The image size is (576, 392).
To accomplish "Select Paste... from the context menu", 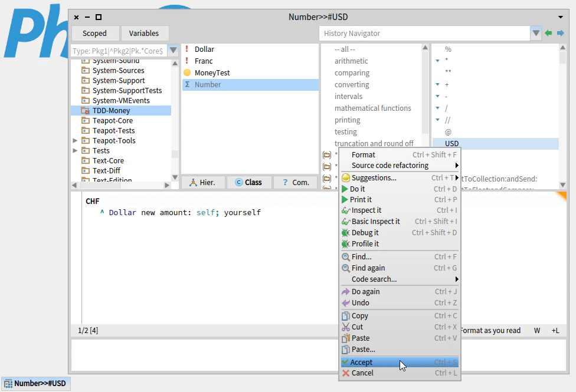I will 400,350.
